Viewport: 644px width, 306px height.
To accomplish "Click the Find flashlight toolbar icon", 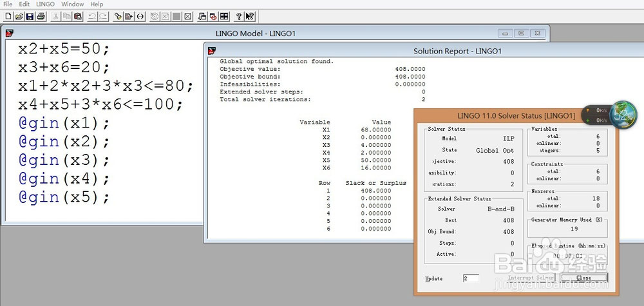I will [x=118, y=17].
